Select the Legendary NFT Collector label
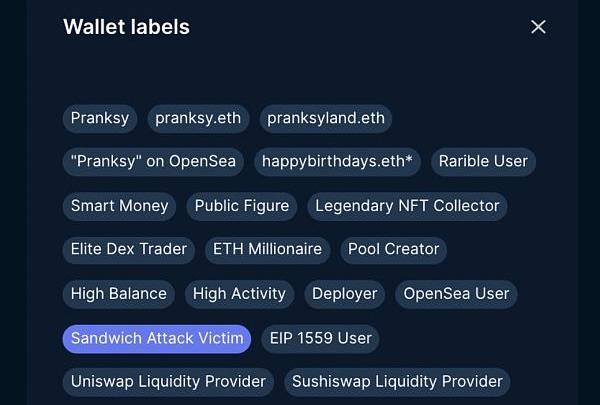 tap(407, 206)
